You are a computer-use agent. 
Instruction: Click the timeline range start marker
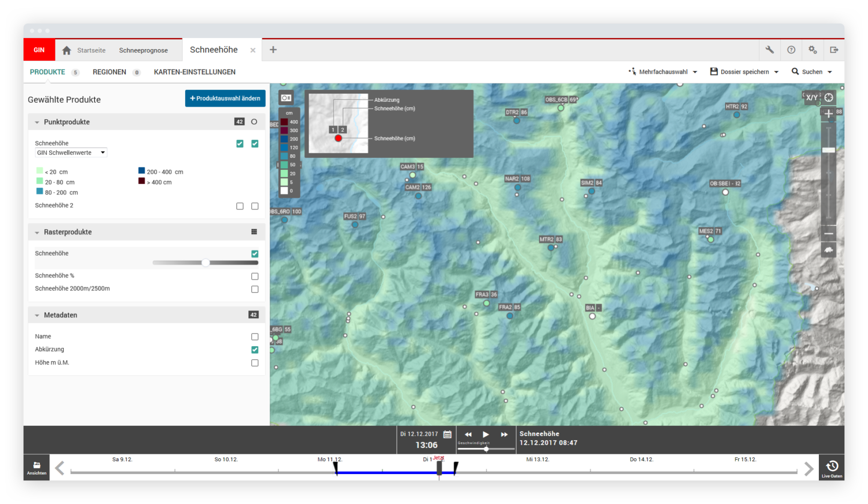pos(336,468)
